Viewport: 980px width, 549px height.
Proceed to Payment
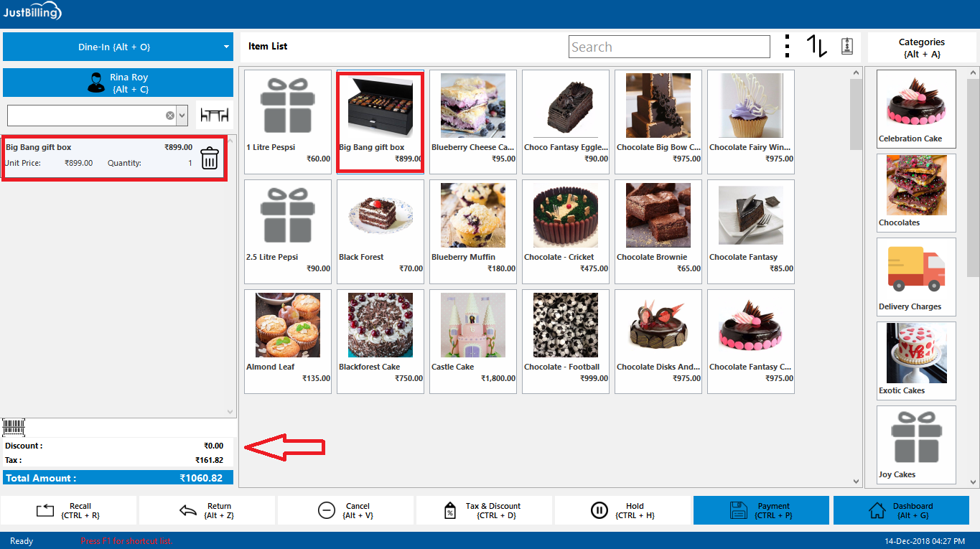(x=761, y=510)
